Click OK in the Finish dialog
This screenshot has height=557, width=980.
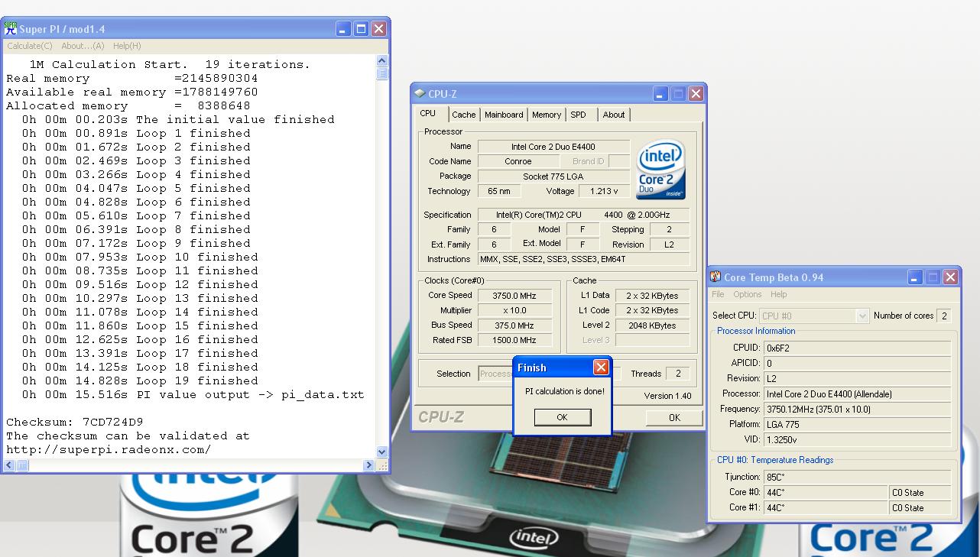tap(562, 417)
